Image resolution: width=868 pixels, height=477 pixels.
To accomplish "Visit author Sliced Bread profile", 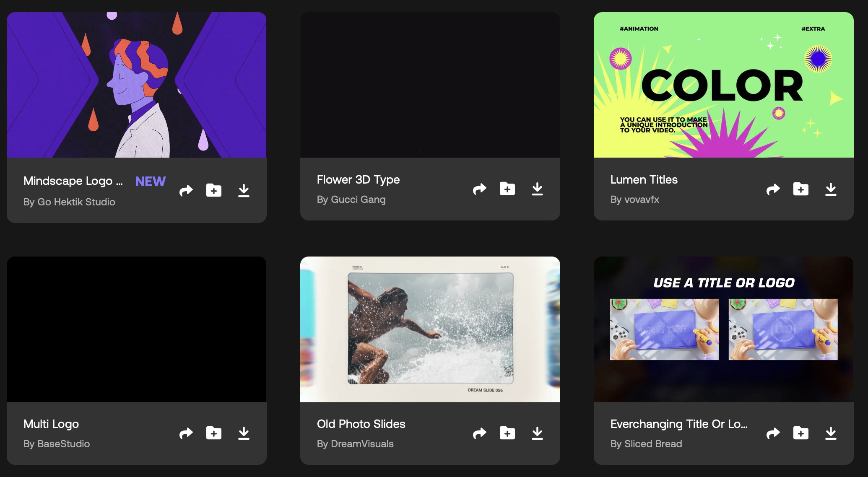I will pyautogui.click(x=653, y=444).
